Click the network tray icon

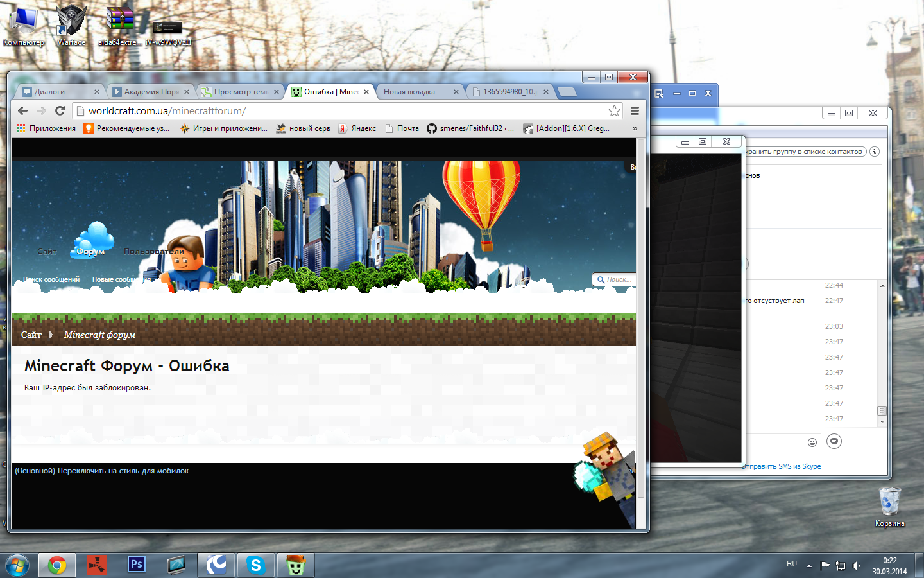(840, 566)
